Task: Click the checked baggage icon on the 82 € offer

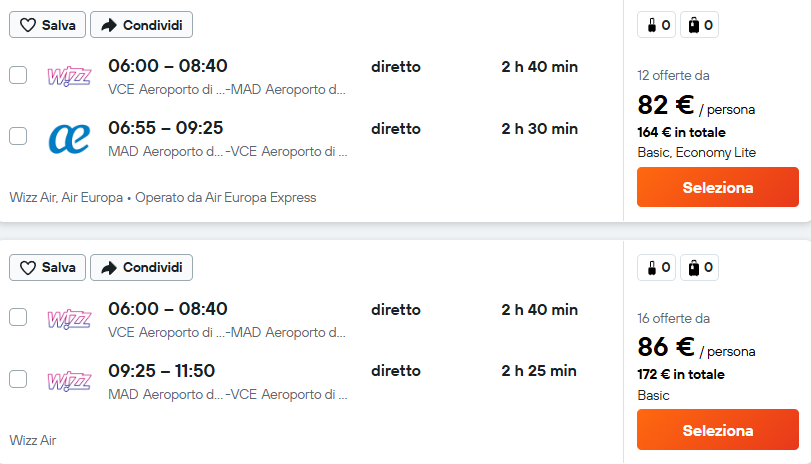Action: tap(694, 25)
